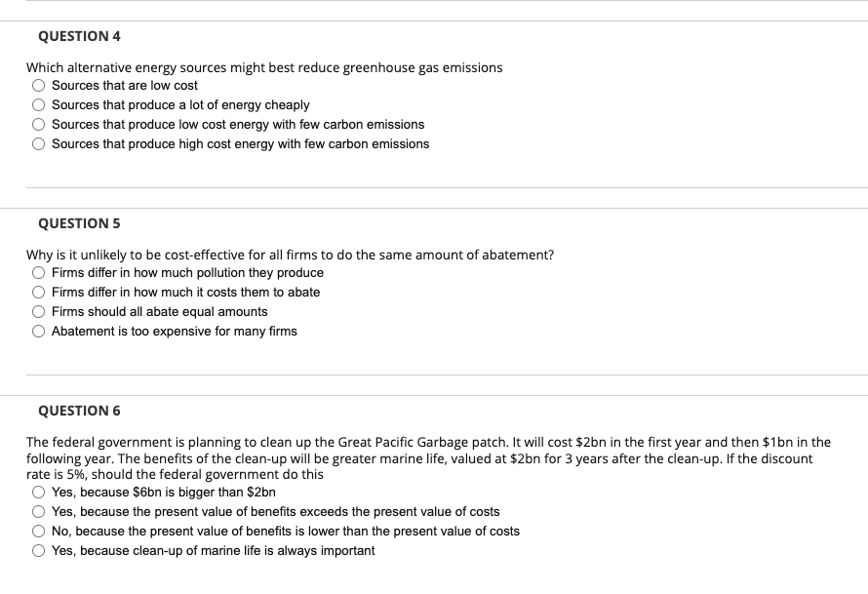
Task: Select "Firms differ in how much pollution they produce"
Action: (38, 272)
